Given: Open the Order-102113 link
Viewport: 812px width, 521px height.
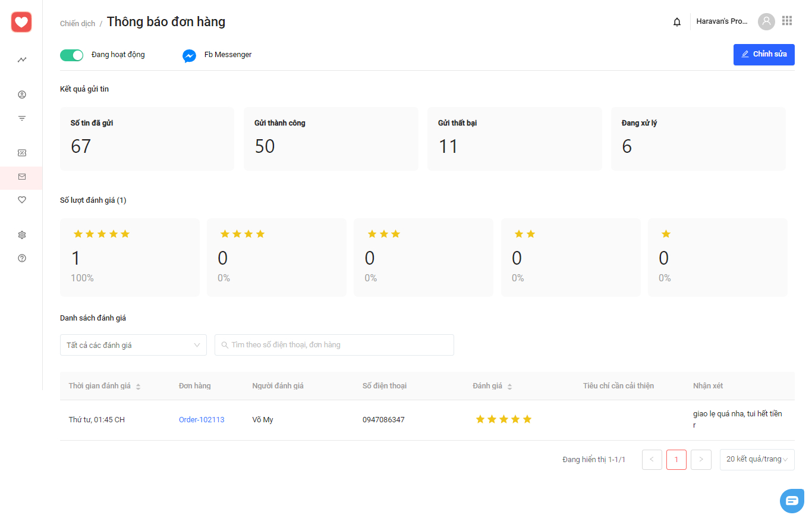Looking at the screenshot, I should [202, 420].
